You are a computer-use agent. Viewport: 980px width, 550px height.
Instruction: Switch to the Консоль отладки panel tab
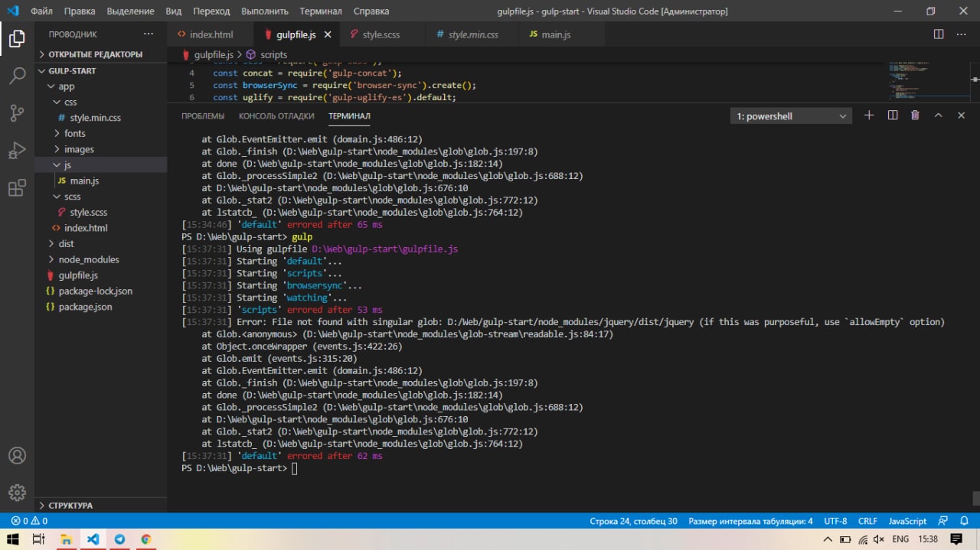276,116
